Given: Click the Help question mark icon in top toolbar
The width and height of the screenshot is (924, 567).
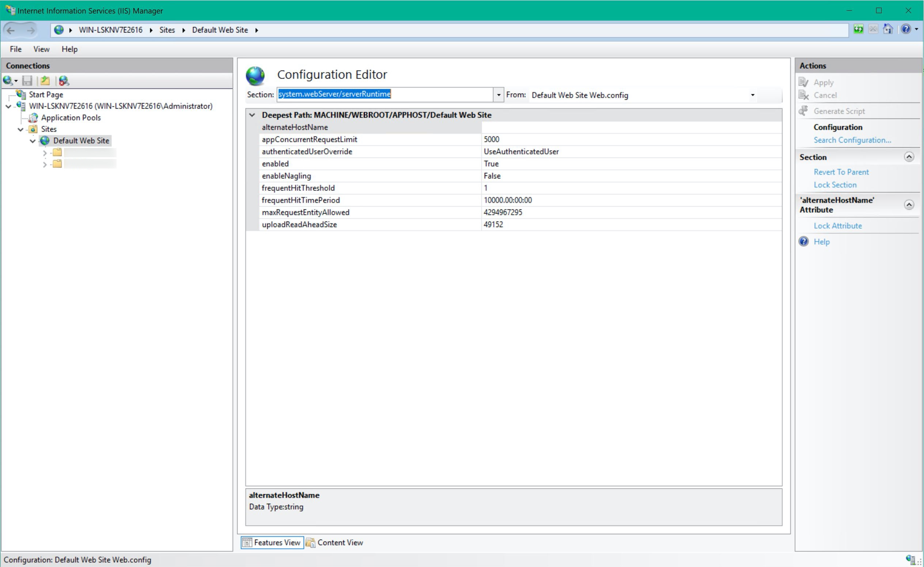Looking at the screenshot, I should coord(906,29).
